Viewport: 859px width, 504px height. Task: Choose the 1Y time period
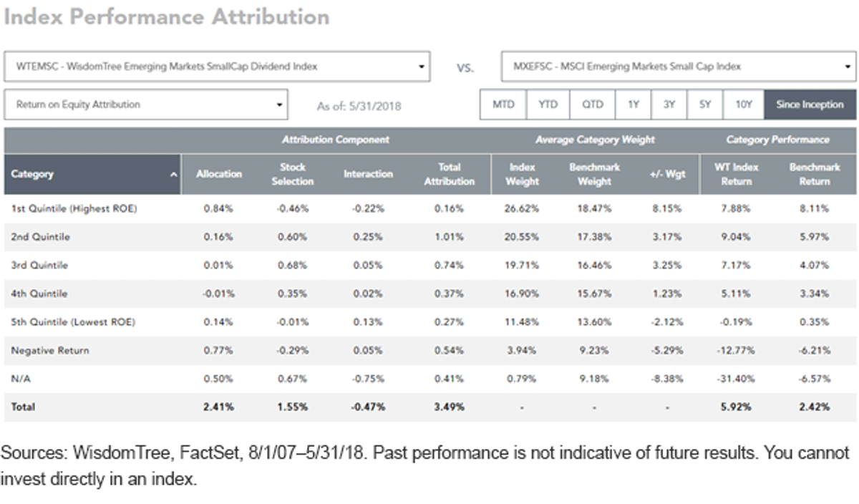pos(633,105)
